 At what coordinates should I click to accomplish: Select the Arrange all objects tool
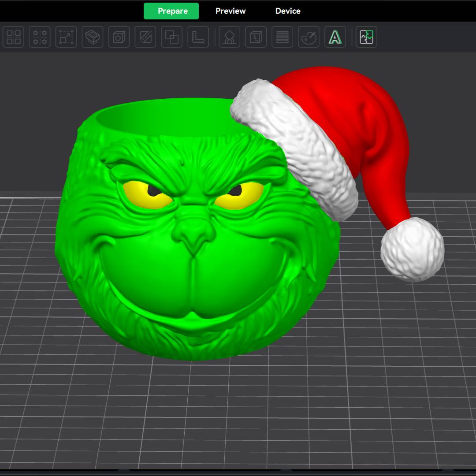click(13, 37)
